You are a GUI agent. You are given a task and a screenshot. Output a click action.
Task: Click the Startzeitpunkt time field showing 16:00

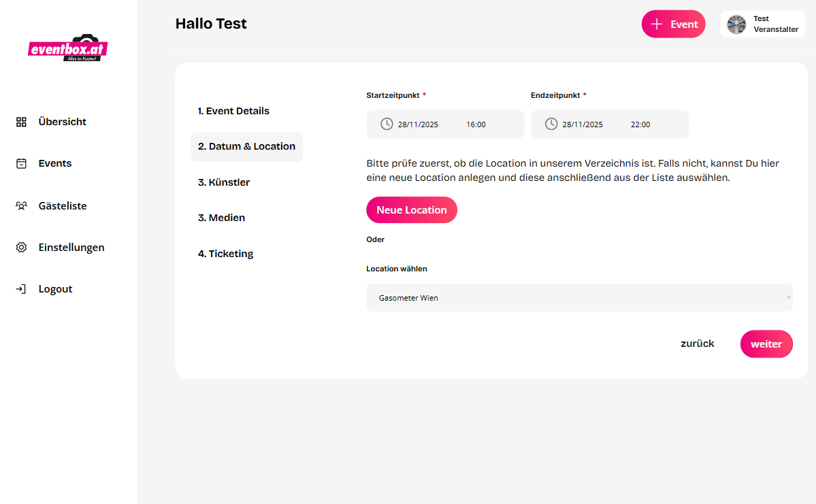tap(476, 124)
